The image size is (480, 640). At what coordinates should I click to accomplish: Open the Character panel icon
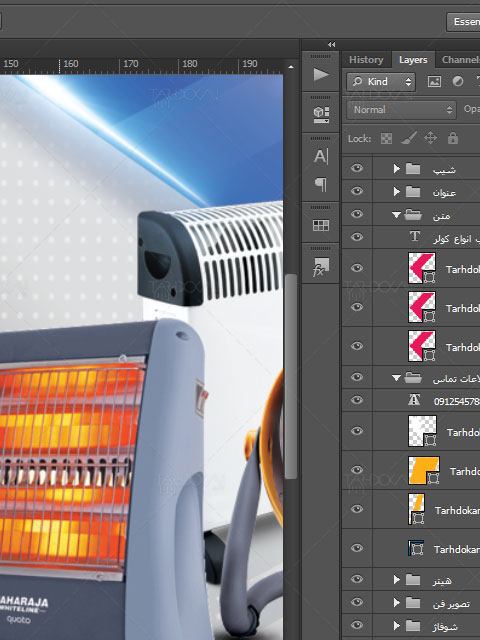[321, 156]
